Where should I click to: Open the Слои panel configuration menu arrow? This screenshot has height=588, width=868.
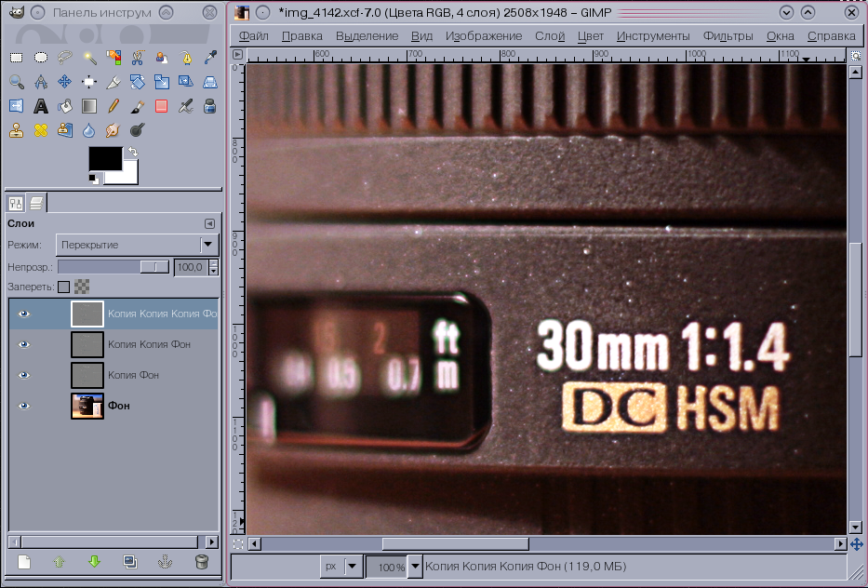click(x=209, y=223)
